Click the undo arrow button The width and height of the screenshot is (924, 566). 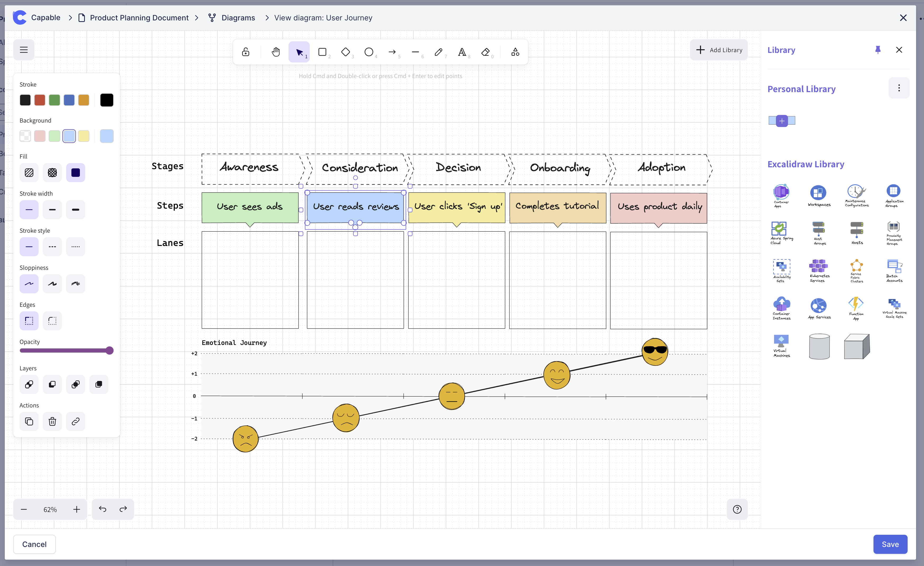pos(102,509)
